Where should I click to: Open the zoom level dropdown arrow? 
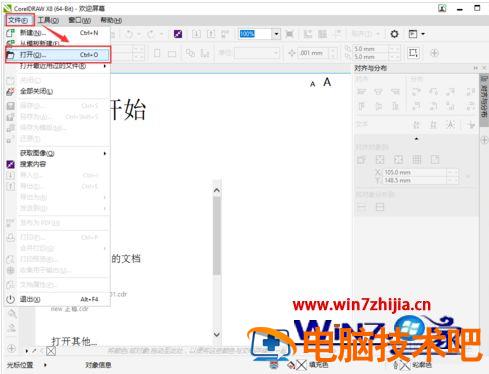pos(276,34)
